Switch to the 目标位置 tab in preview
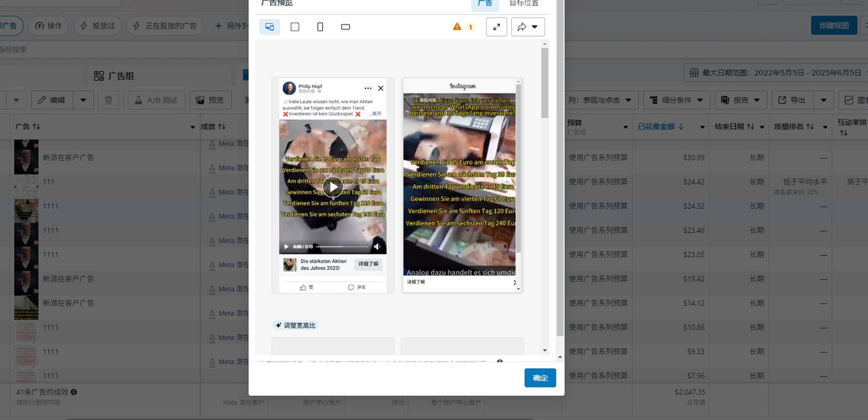The width and height of the screenshot is (868, 420). [524, 3]
